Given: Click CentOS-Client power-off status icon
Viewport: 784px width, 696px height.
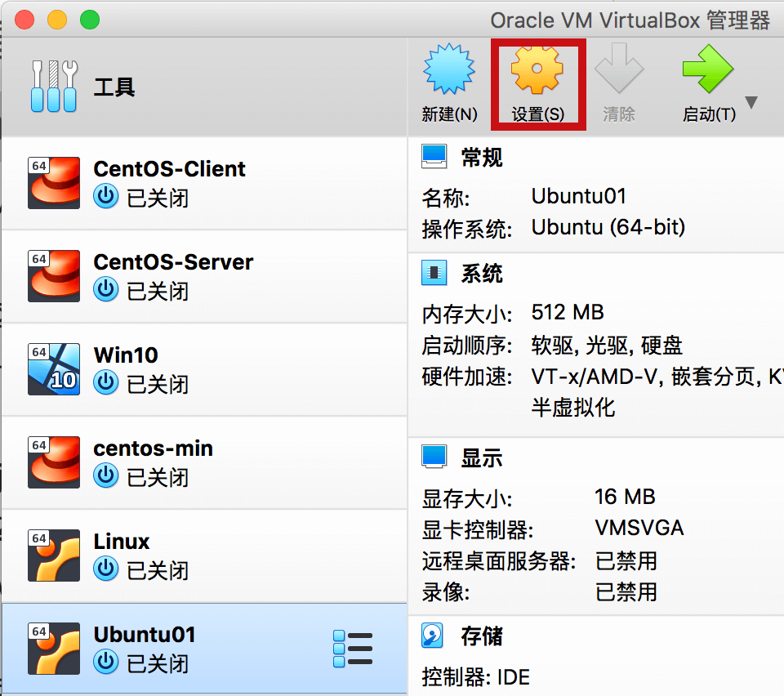Looking at the screenshot, I should pos(106,197).
